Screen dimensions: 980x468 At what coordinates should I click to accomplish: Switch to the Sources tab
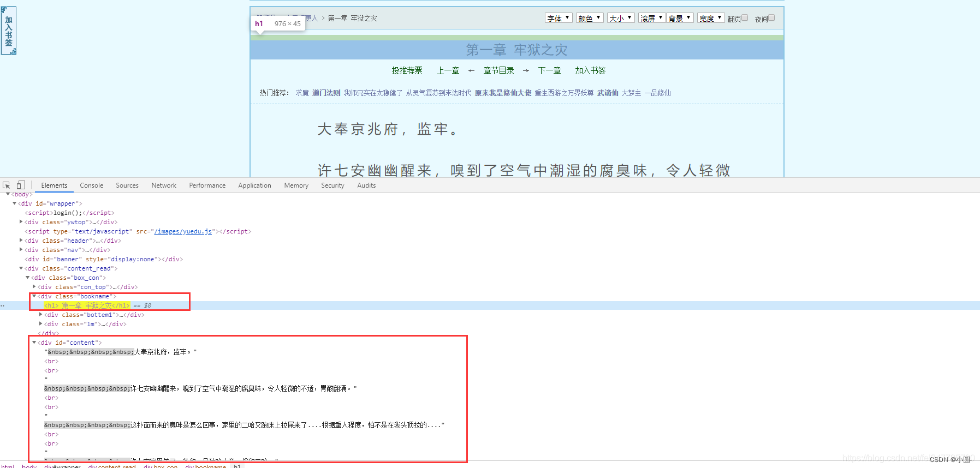click(x=127, y=185)
